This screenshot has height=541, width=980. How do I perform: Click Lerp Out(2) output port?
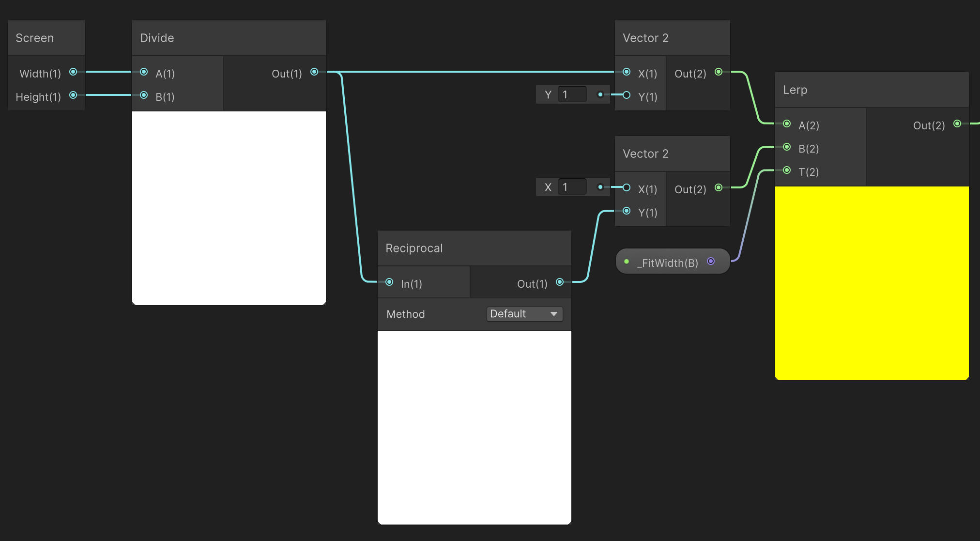click(x=957, y=124)
